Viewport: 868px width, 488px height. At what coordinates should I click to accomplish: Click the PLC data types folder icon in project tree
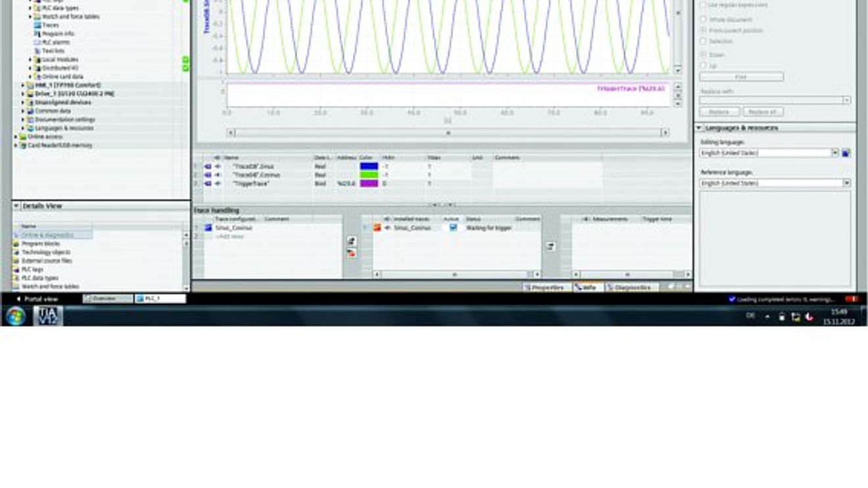pyautogui.click(x=37, y=8)
